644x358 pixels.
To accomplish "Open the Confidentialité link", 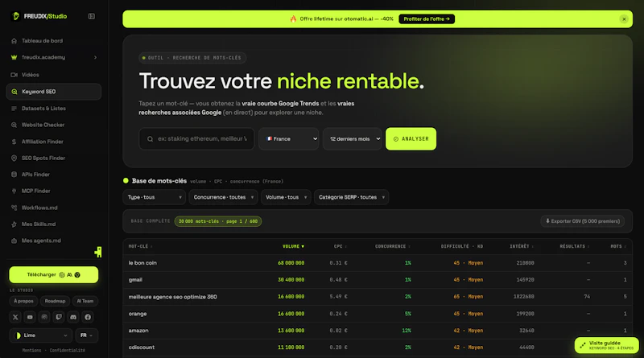I will [x=68, y=351].
